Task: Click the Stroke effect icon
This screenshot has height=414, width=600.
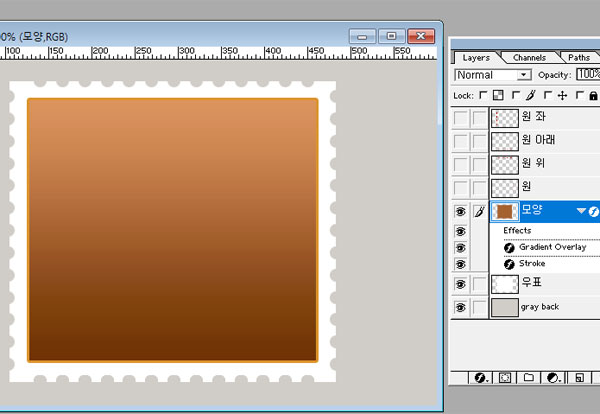Action: click(509, 264)
